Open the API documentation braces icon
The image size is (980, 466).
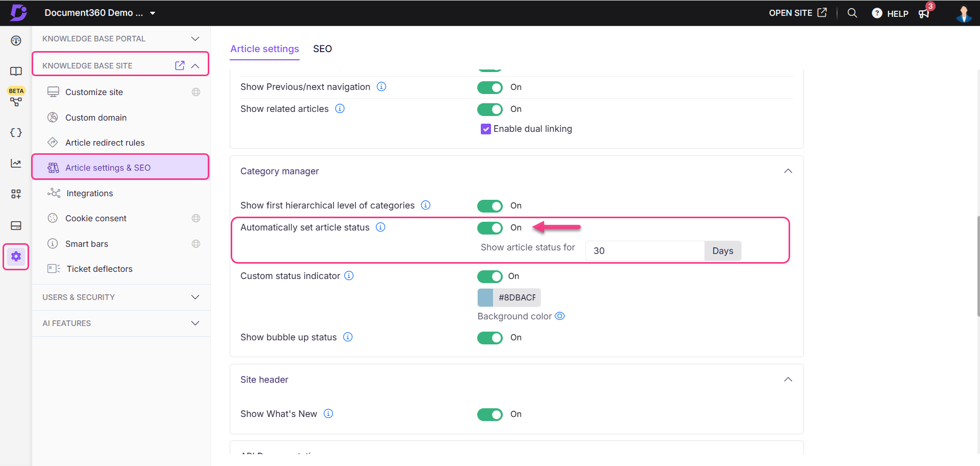16,132
